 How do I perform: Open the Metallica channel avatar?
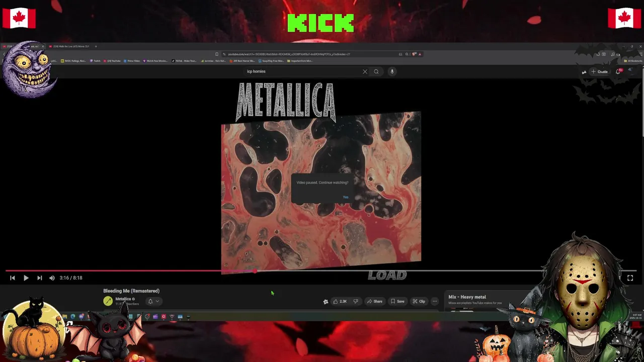coord(108,301)
